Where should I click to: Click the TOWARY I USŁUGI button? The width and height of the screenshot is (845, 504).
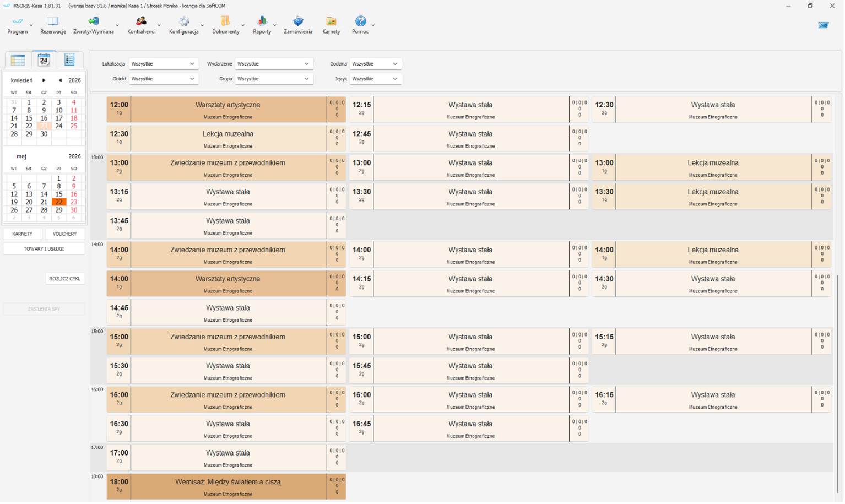44,249
